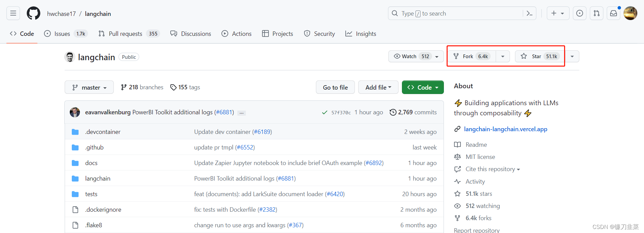Open the 51.1k stars link in About

479,194
